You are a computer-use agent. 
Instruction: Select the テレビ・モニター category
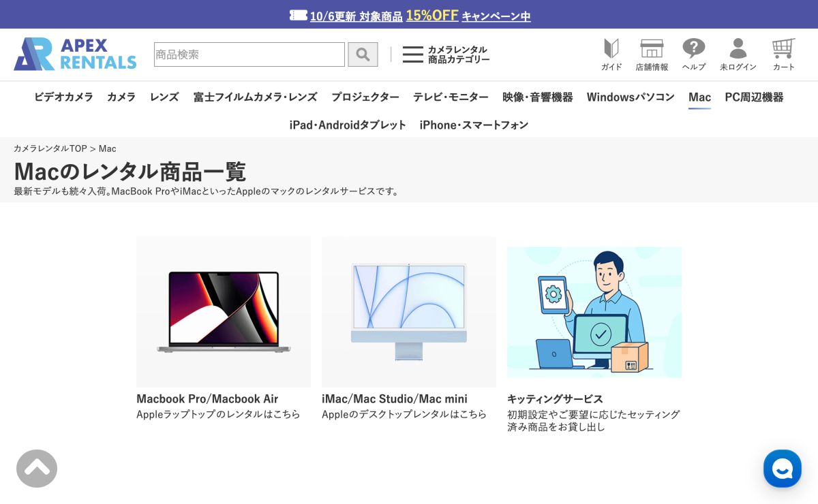[451, 97]
